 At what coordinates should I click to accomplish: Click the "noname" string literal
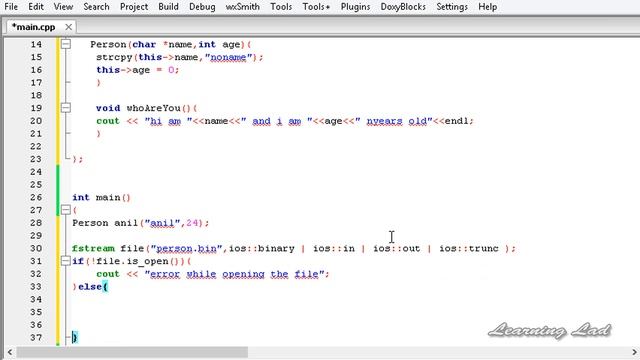(229, 57)
